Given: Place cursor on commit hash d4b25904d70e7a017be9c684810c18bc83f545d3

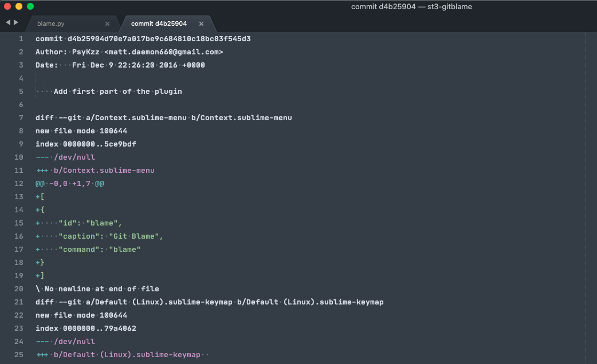Looking at the screenshot, I should coord(159,39).
